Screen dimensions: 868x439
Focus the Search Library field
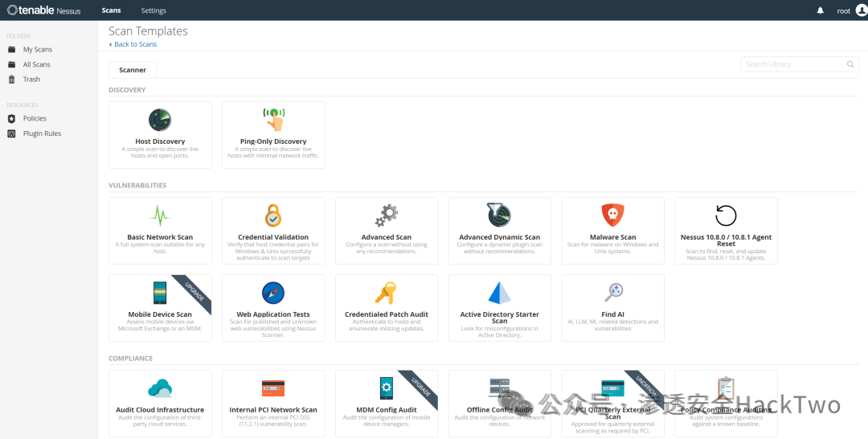point(800,64)
